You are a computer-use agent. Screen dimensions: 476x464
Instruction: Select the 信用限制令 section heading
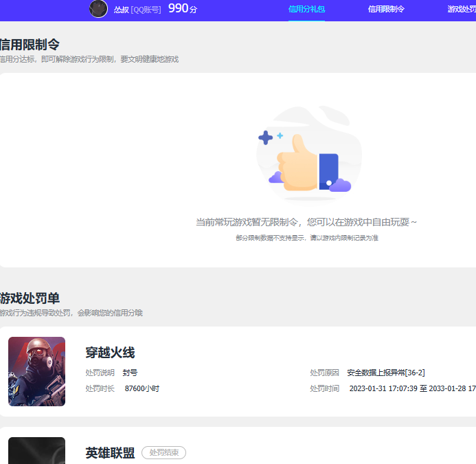point(30,45)
